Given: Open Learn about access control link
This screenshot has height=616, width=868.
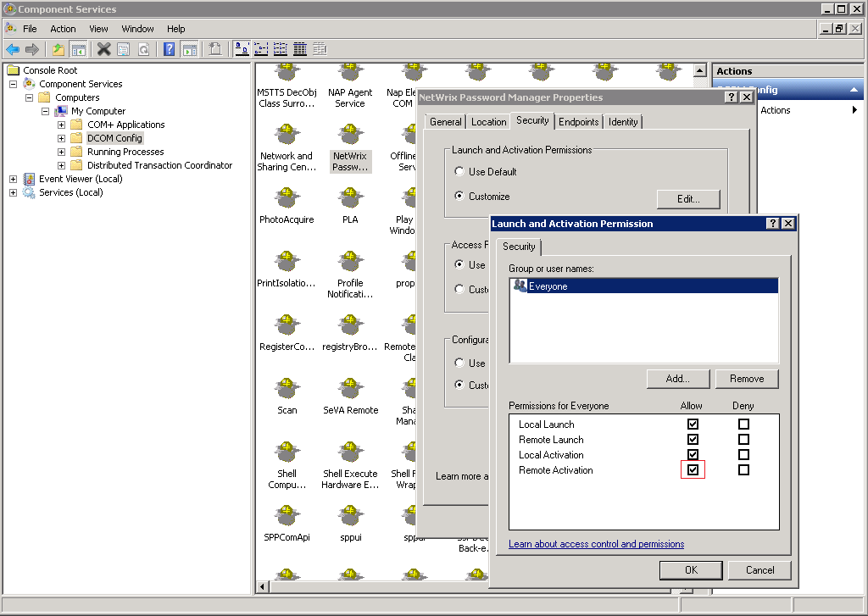Looking at the screenshot, I should click(x=596, y=544).
